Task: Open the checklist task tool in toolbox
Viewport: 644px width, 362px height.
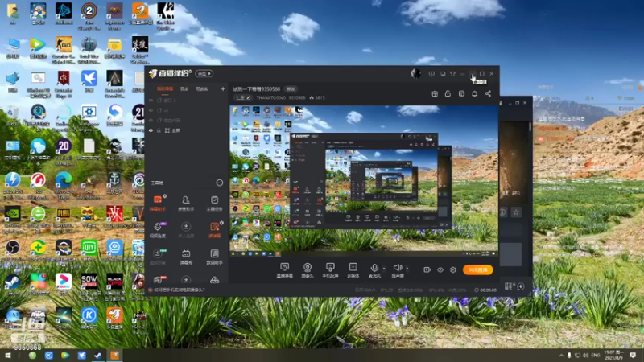Action: pos(214,203)
